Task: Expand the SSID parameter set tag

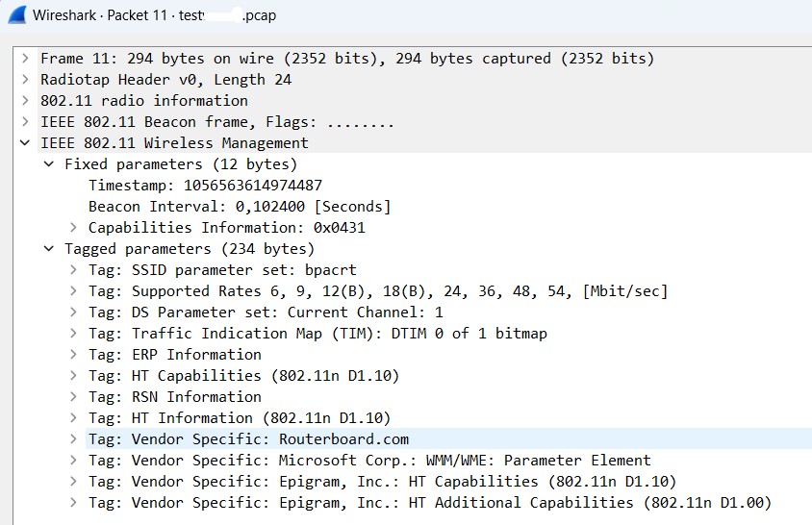Action: (74, 270)
